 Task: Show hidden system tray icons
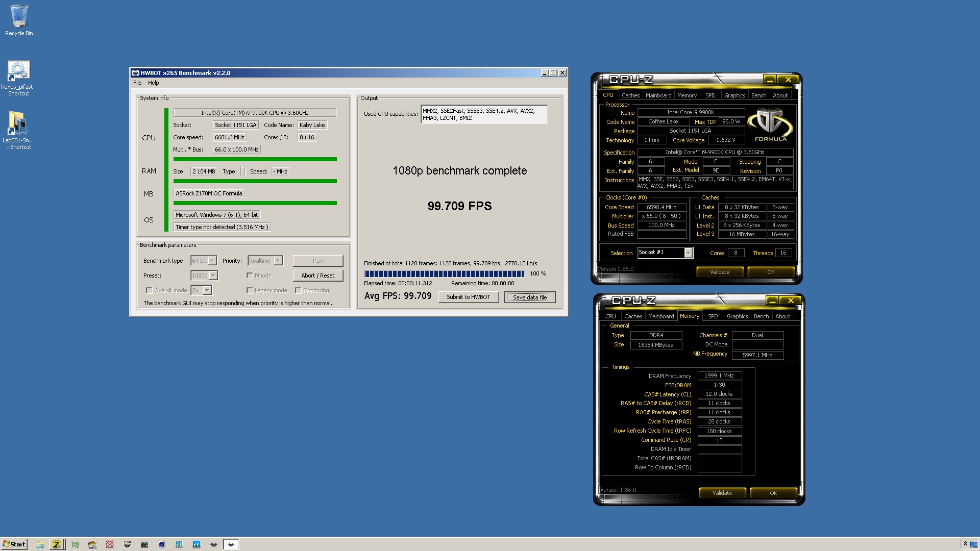click(x=965, y=544)
